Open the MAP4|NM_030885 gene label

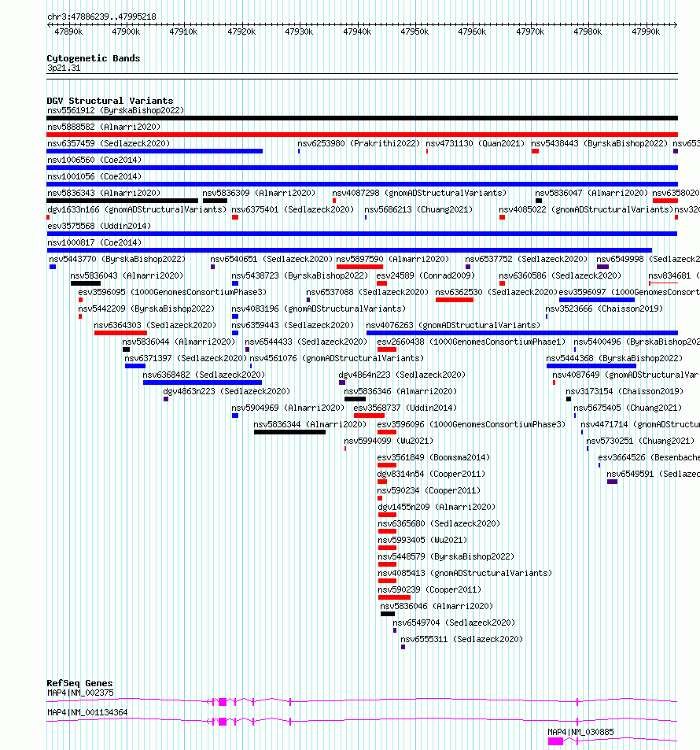coord(581,732)
